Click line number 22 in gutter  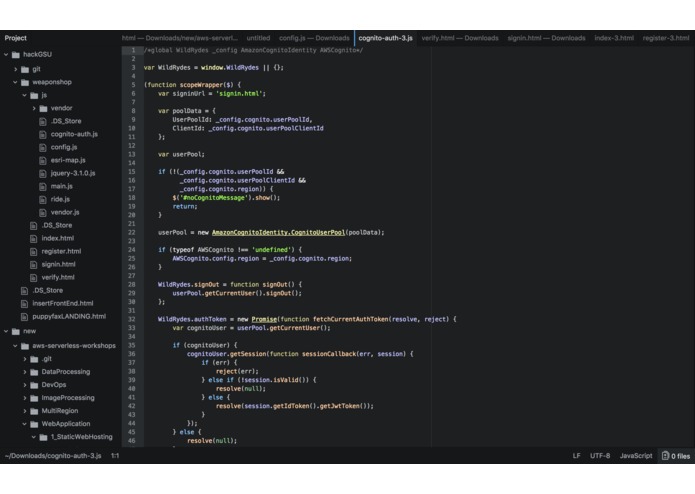click(x=132, y=233)
